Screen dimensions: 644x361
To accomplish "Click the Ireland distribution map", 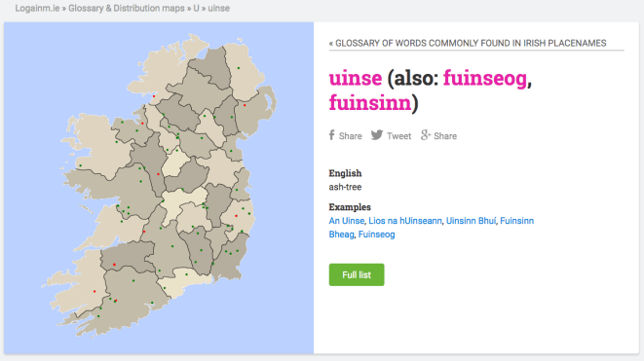I will click(x=159, y=188).
